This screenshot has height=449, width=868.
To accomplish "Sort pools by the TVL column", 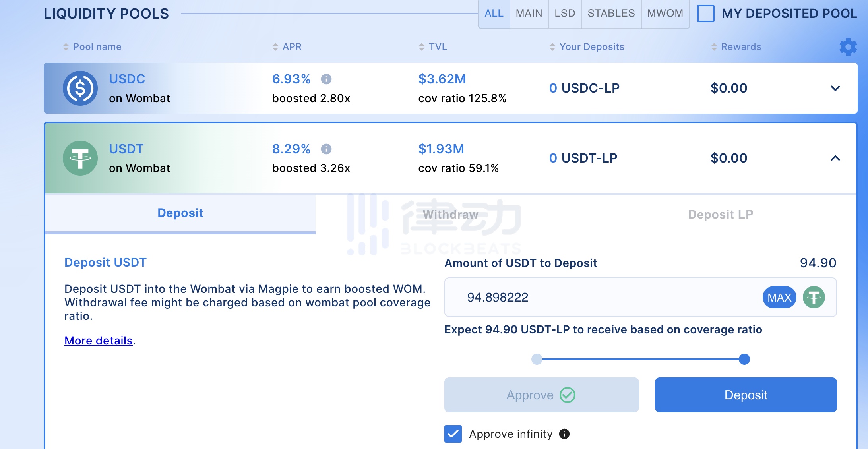I will click(422, 47).
